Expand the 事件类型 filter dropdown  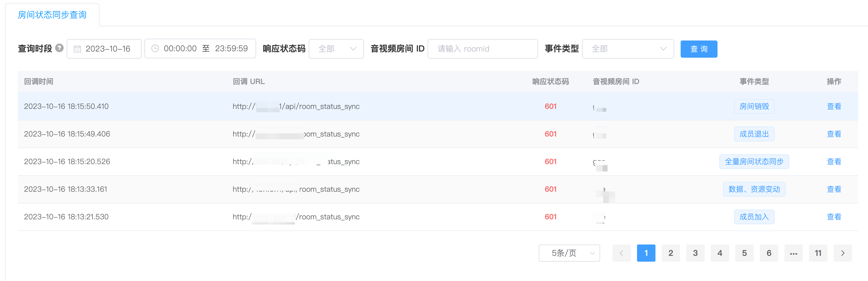(628, 49)
